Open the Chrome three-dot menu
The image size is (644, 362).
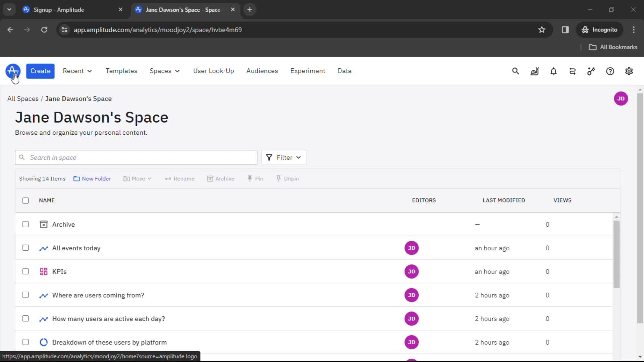634,30
